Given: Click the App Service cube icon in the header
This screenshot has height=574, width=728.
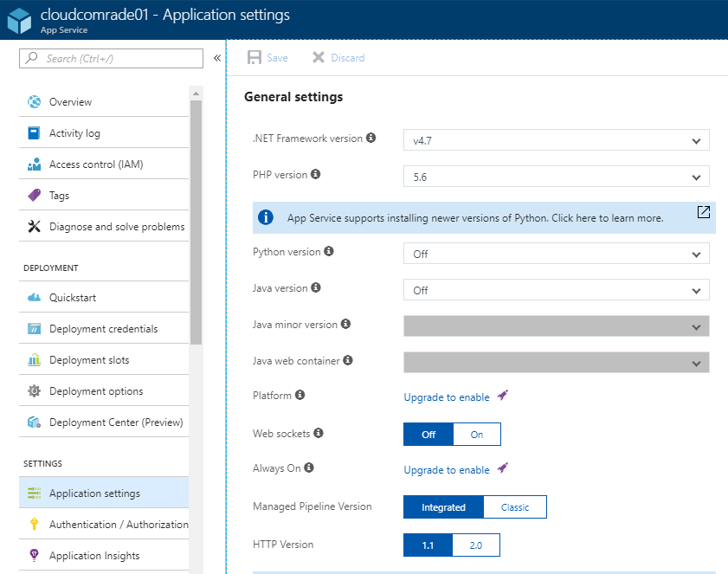Looking at the screenshot, I should coord(20,20).
